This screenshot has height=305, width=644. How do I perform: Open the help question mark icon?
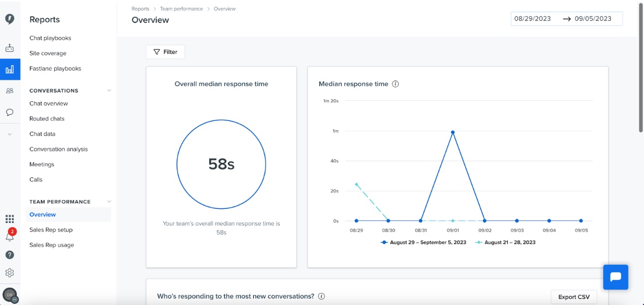(x=10, y=255)
